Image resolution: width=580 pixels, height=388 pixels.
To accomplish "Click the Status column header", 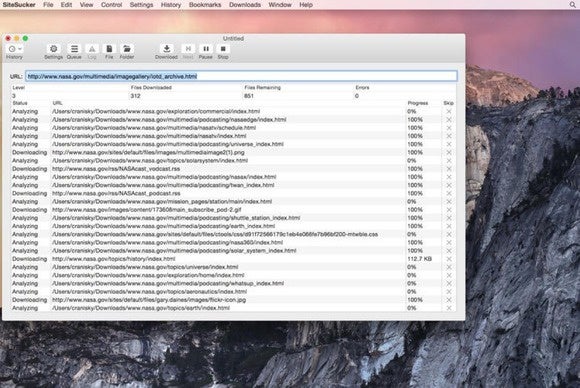I will tap(20, 103).
